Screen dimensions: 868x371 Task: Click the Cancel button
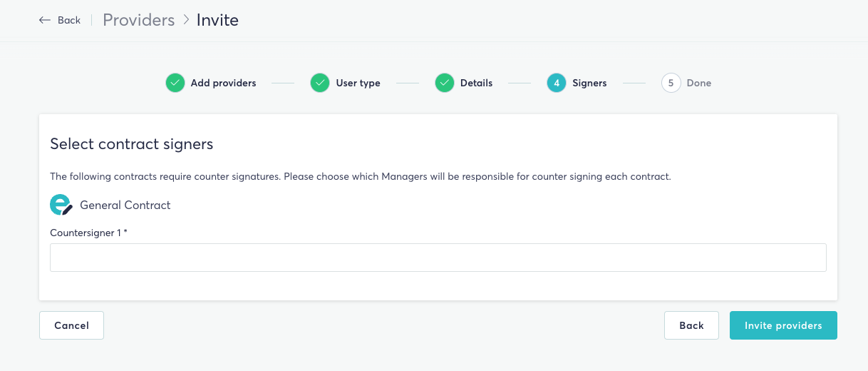pos(71,325)
